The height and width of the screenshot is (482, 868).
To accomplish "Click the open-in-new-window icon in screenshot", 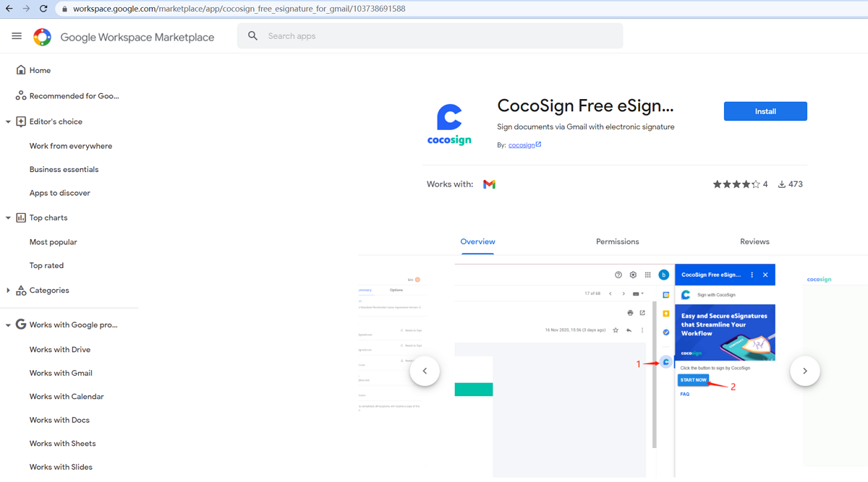I will click(x=642, y=313).
